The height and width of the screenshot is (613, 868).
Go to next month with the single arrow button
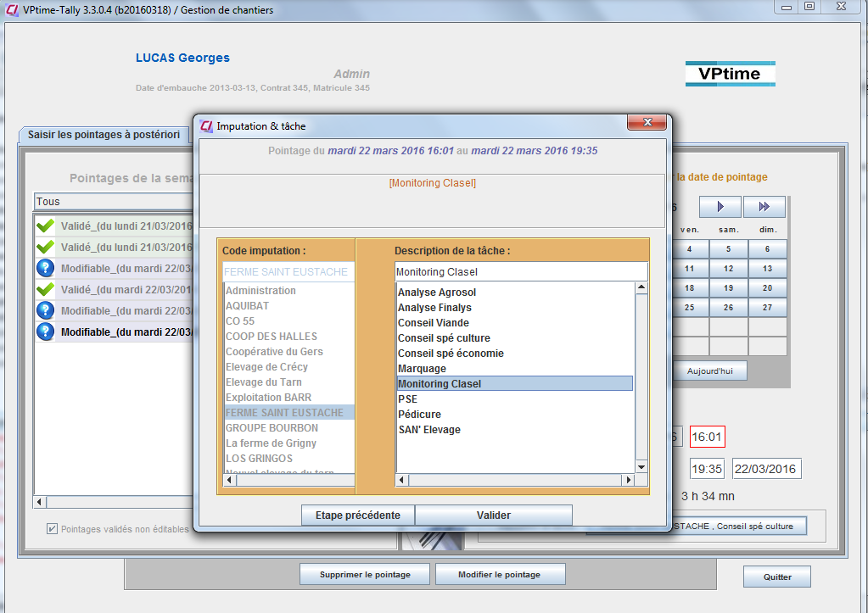(x=720, y=207)
